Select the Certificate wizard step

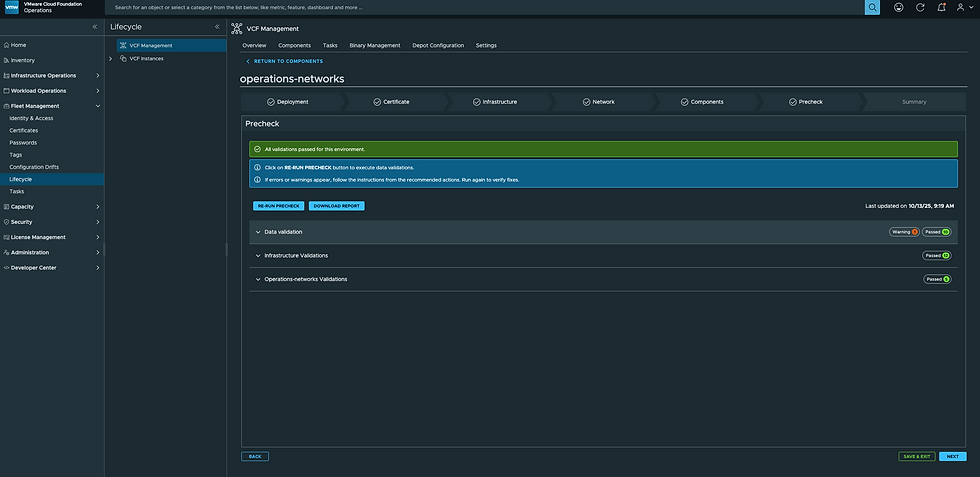pos(390,102)
